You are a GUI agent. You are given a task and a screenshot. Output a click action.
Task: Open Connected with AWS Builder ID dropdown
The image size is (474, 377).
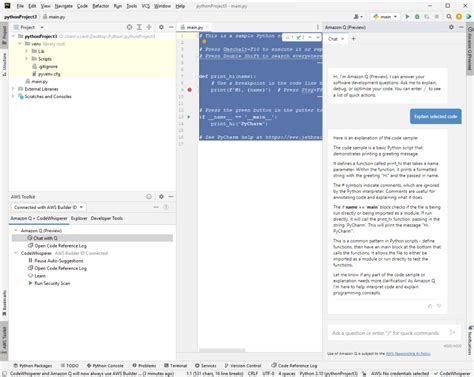pyautogui.click(x=48, y=207)
